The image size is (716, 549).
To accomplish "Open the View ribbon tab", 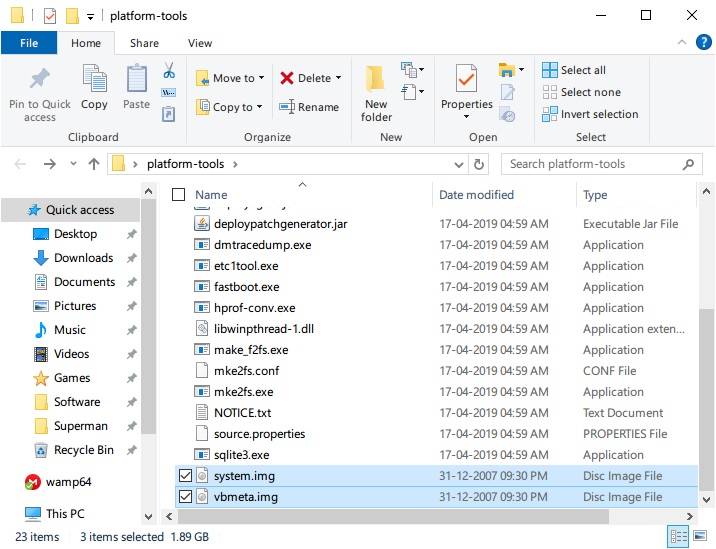I will coord(200,43).
